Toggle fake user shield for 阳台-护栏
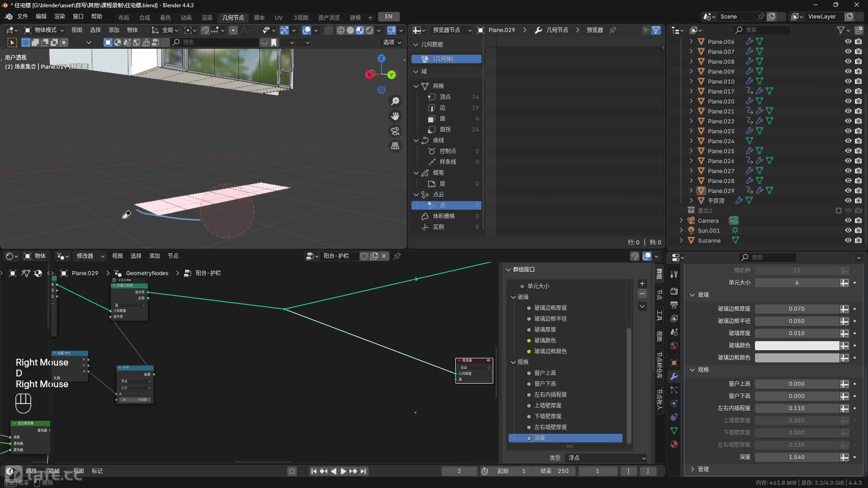 tap(364, 256)
